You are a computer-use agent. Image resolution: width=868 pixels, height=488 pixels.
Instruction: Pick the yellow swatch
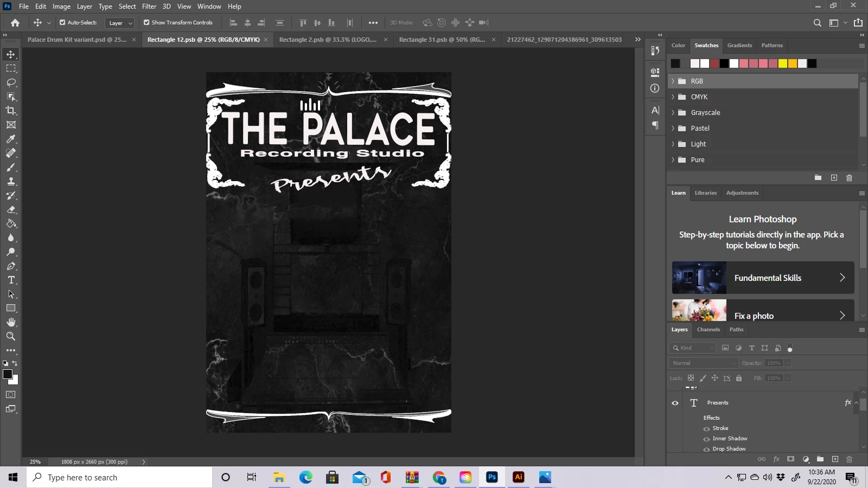(783, 63)
